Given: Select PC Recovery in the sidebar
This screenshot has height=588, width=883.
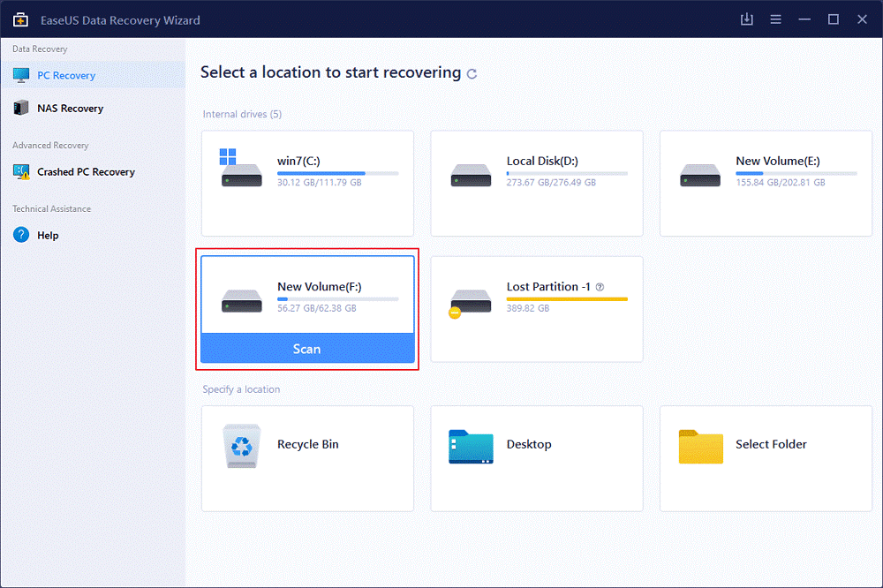Looking at the screenshot, I should (93, 75).
